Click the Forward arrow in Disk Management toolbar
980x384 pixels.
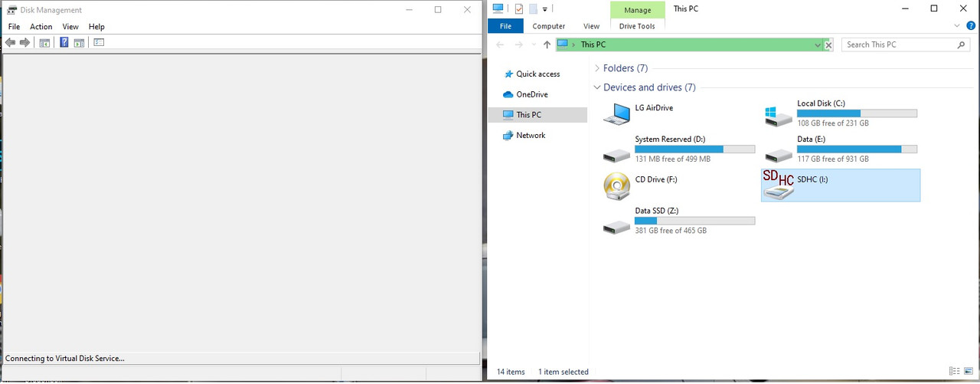24,42
